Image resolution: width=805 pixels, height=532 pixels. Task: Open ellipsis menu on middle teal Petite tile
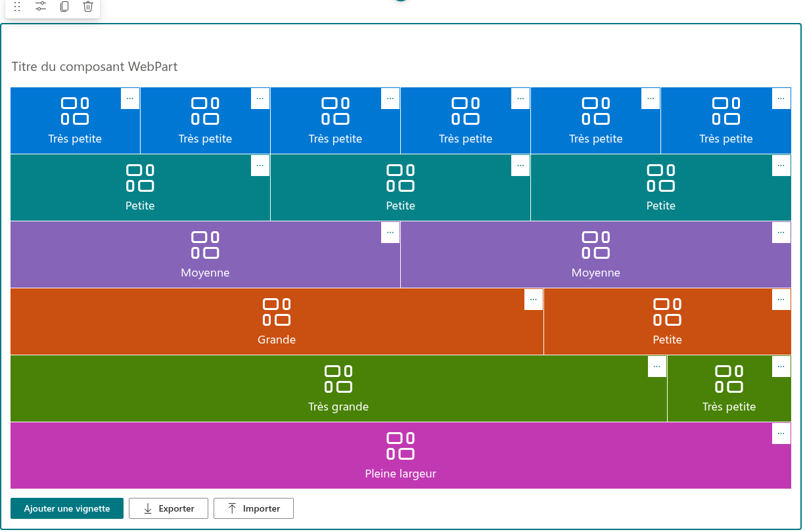(520, 166)
